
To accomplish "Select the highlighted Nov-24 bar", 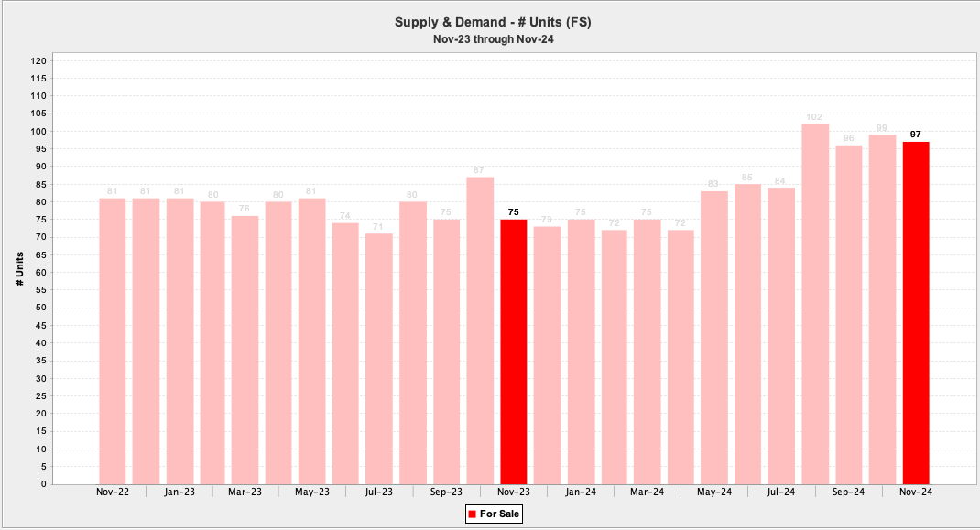I will tap(916, 312).
